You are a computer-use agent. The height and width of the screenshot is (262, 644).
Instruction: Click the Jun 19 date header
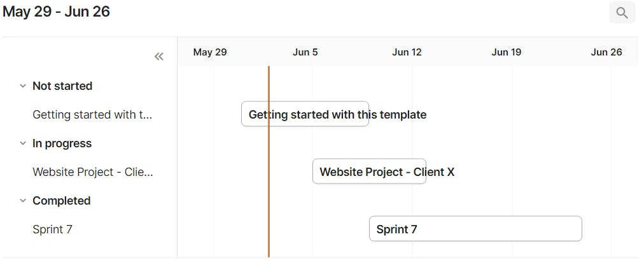coord(507,52)
